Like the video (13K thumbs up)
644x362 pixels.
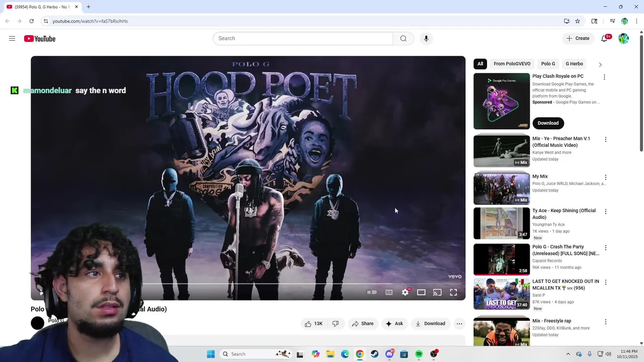[x=313, y=324]
